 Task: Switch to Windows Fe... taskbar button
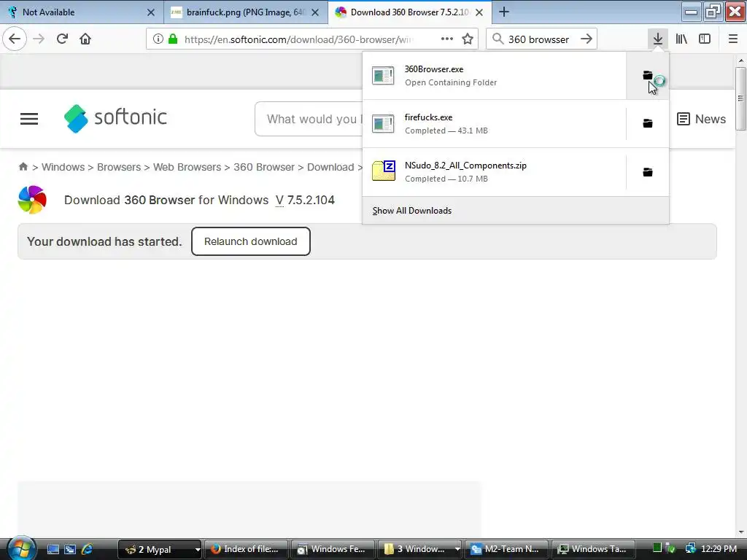tap(333, 549)
